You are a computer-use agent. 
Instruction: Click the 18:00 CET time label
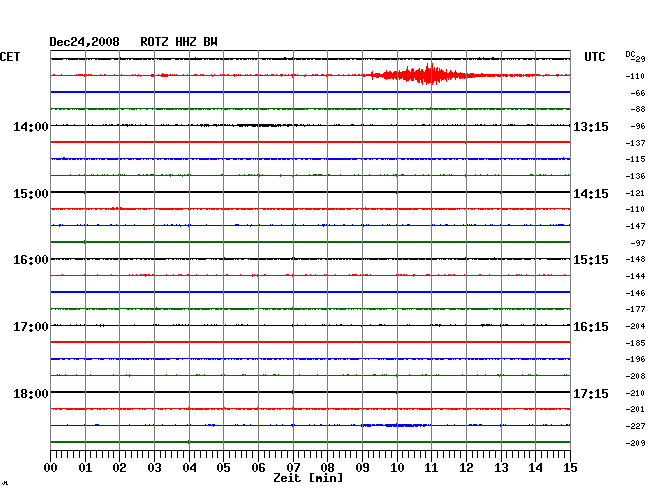pyautogui.click(x=31, y=393)
